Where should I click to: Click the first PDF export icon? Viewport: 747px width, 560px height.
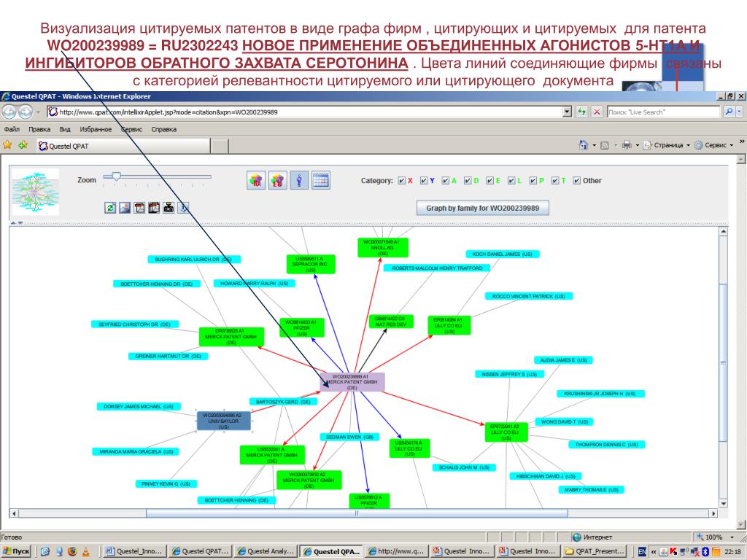tap(139, 208)
